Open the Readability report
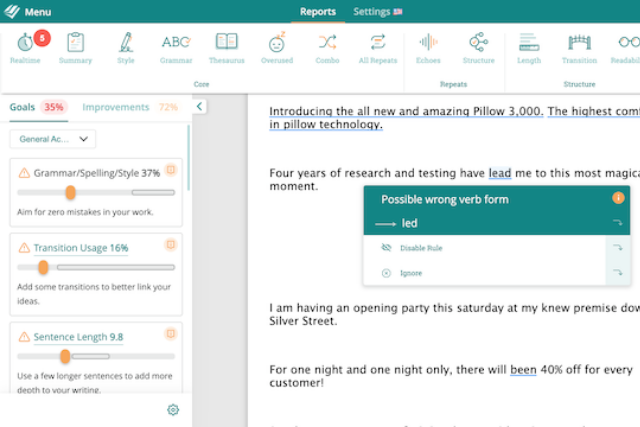Viewport: 640px width, 427px height. click(x=626, y=48)
